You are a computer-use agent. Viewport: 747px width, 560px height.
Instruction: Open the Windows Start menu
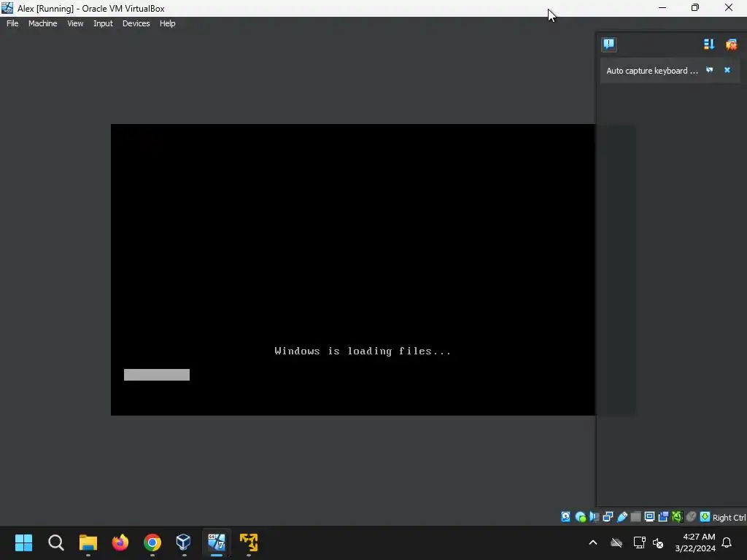tap(24, 542)
